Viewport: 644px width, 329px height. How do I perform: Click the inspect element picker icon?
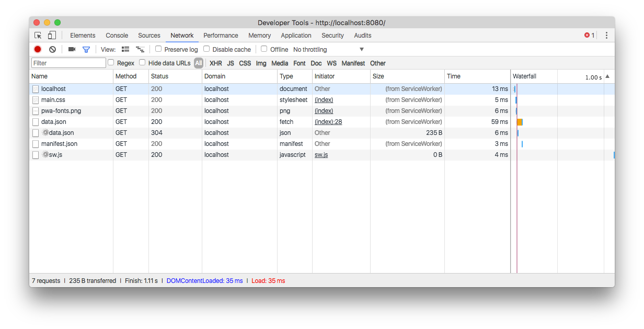tap(38, 36)
